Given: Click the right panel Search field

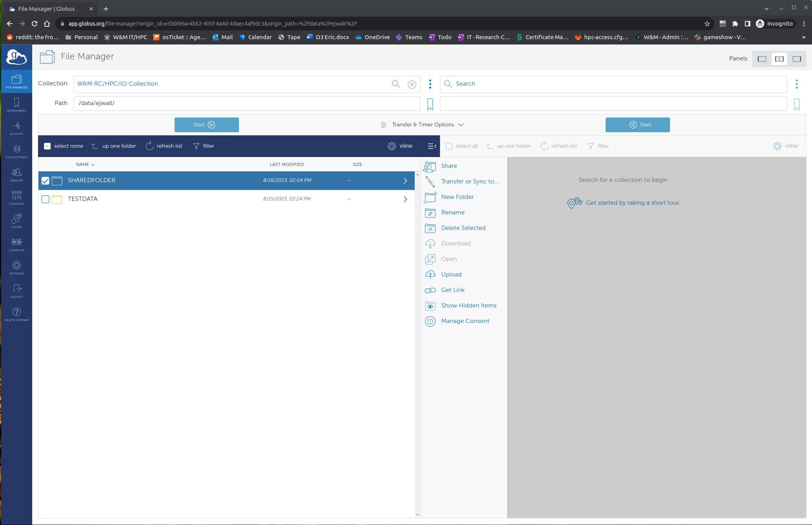Looking at the screenshot, I should [613, 84].
